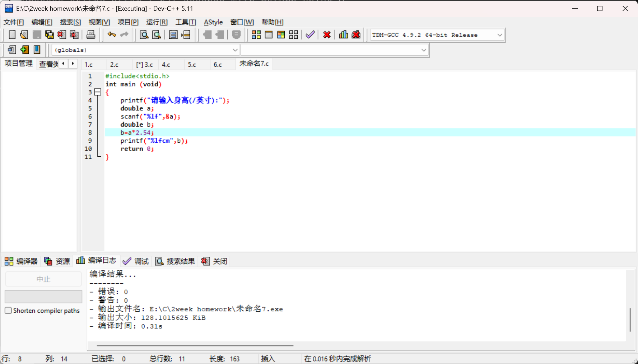The image size is (638, 364).
Task: Show the 资源 bottom panel tab
Action: (57, 261)
